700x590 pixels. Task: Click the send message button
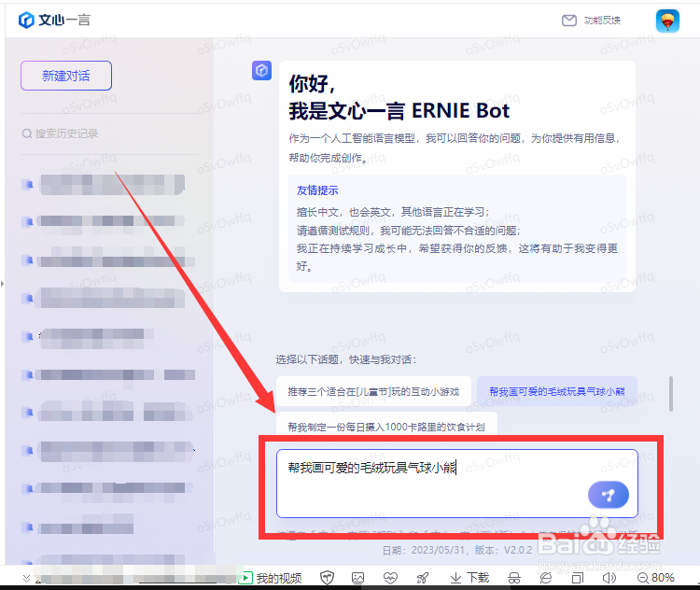tap(609, 495)
